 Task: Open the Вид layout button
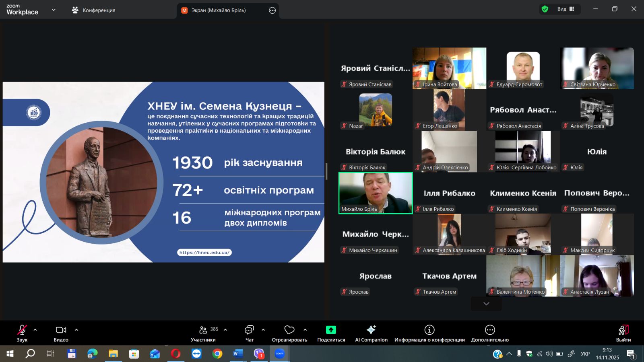[566, 9]
